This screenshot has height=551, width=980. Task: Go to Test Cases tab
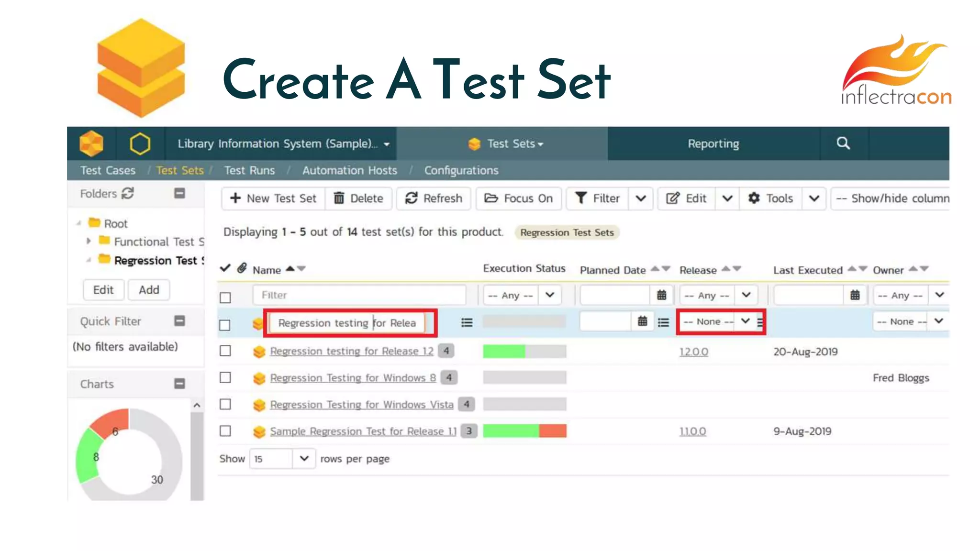point(108,170)
